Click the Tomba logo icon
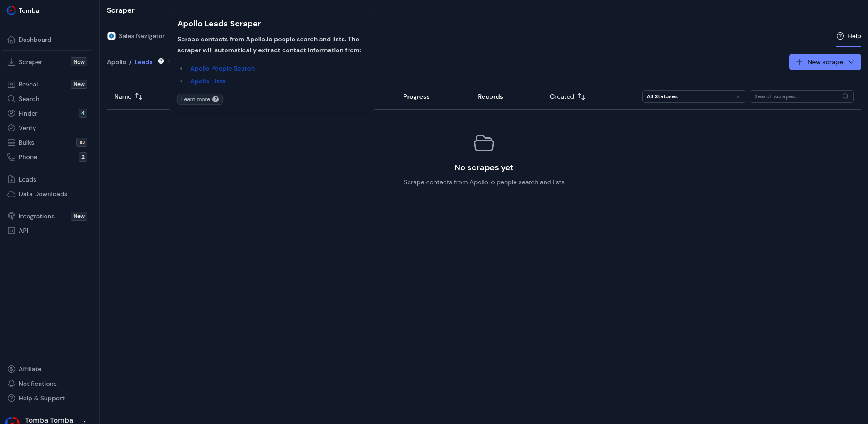This screenshot has height=424, width=868. (11, 10)
